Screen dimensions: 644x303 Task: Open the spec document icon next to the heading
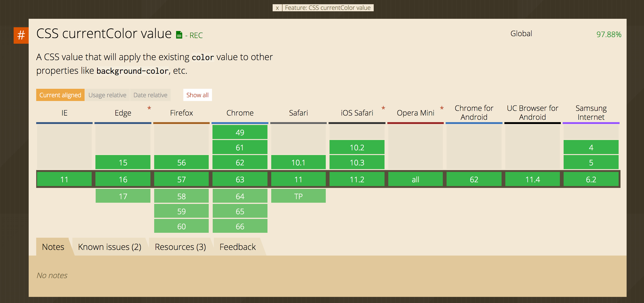point(179,35)
